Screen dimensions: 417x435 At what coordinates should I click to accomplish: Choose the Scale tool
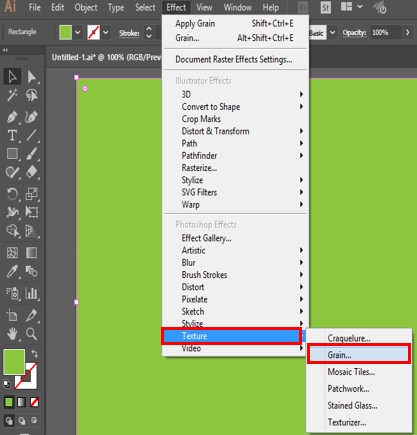[32, 194]
